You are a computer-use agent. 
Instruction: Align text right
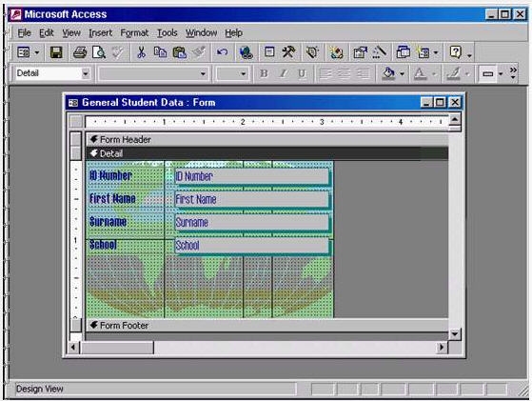[363, 73]
